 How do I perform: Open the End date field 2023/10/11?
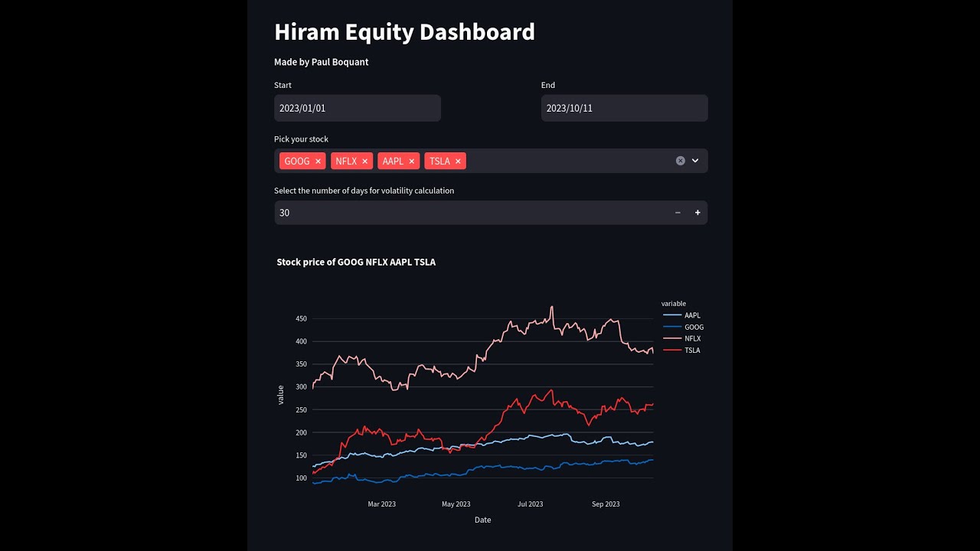point(625,108)
